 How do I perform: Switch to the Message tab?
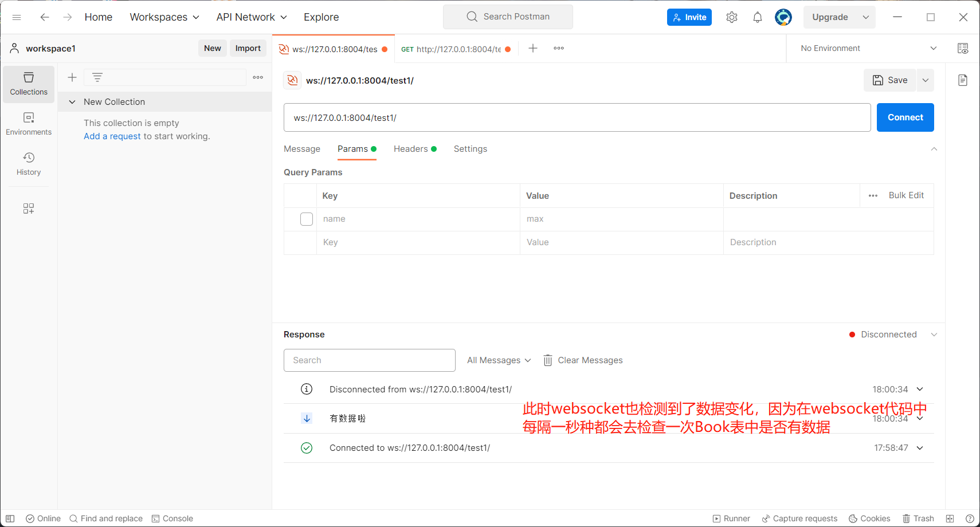(x=302, y=149)
